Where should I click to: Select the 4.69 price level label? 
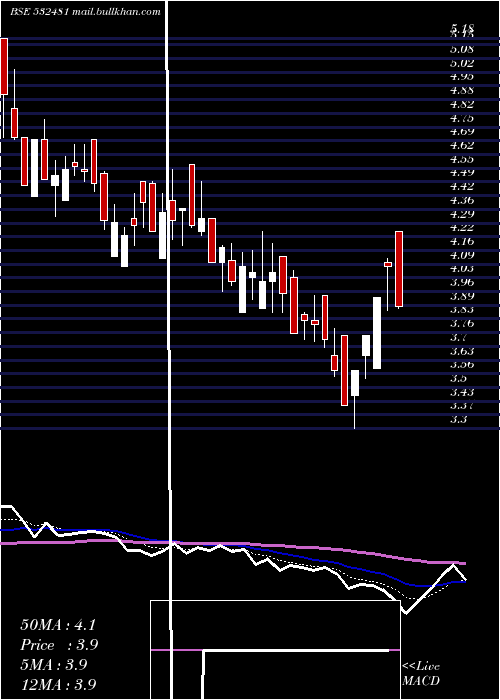click(x=462, y=131)
